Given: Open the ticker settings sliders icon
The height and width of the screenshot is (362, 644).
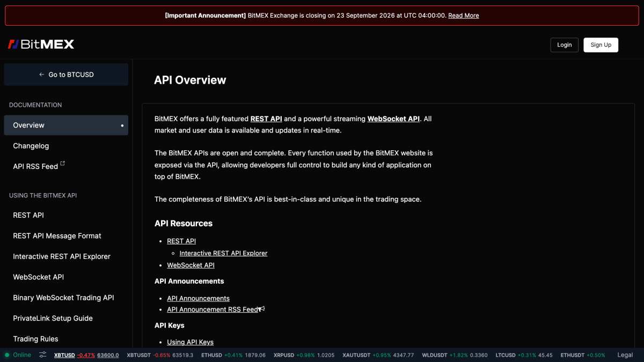Looking at the screenshot, I should coord(43,355).
